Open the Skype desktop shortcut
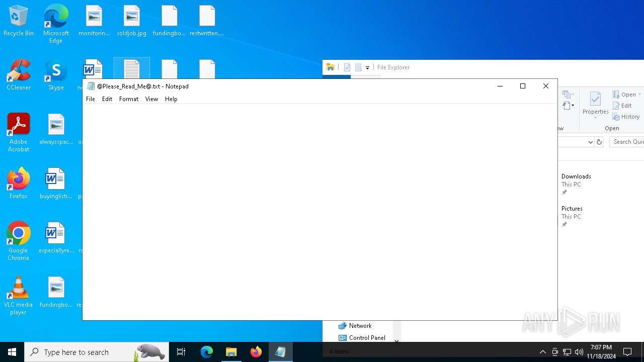644x362 pixels. (56, 75)
